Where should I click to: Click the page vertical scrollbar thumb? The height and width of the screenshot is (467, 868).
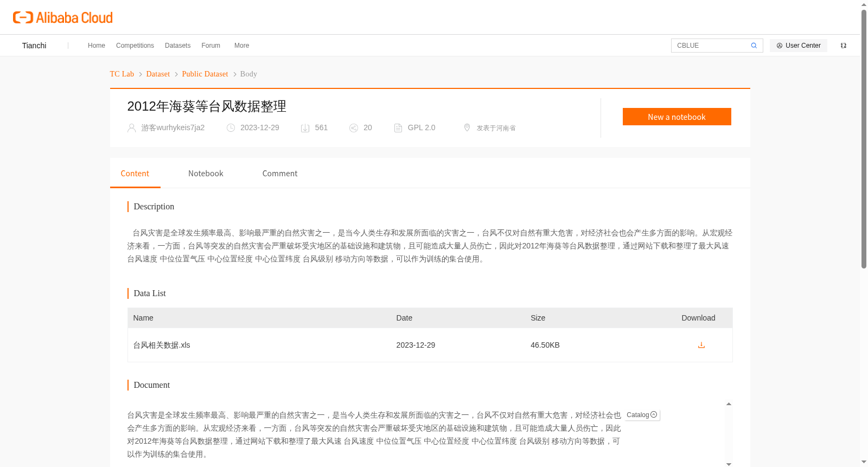tap(864, 138)
